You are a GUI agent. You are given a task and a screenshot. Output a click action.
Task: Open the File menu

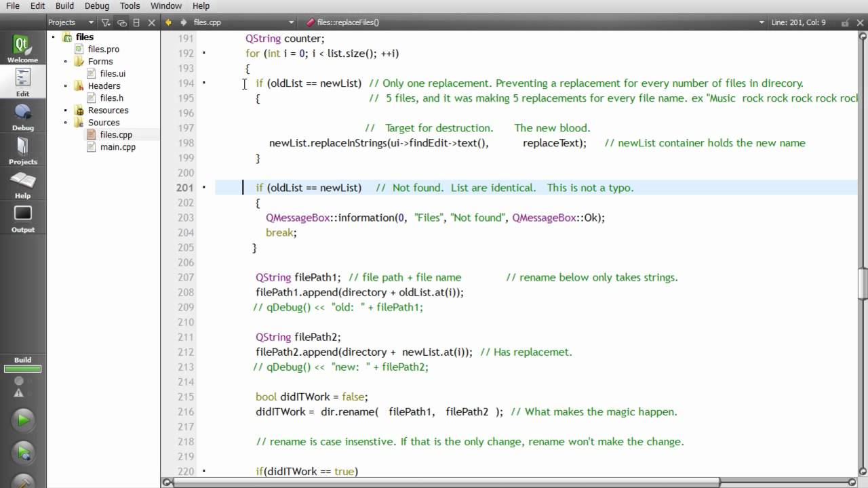click(12, 5)
